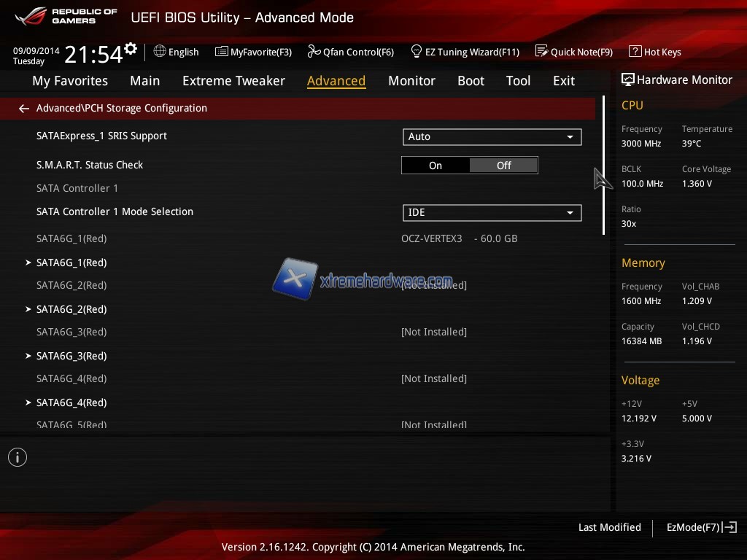Show Hot Keys help icon
This screenshot has height=560, width=747.
[635, 52]
